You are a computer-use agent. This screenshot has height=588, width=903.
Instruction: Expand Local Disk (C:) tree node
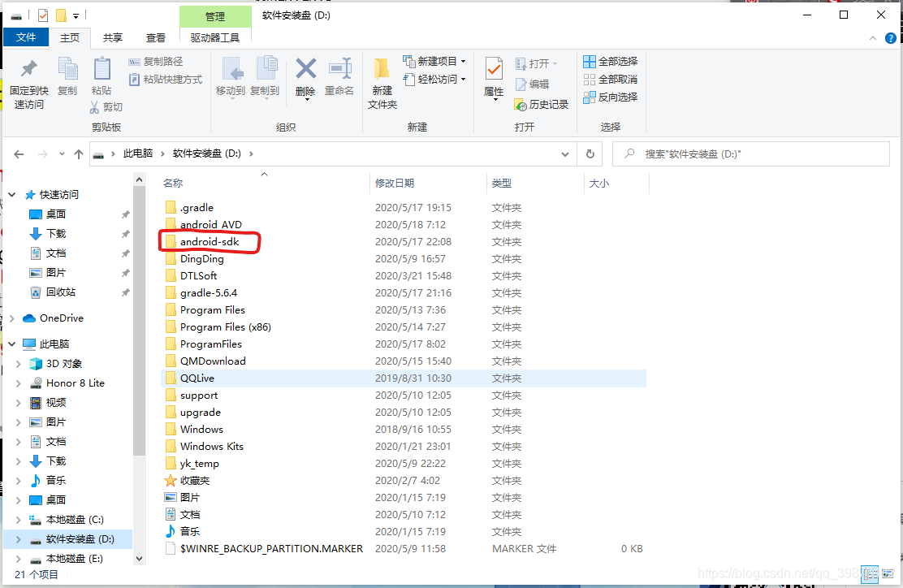coord(19,520)
